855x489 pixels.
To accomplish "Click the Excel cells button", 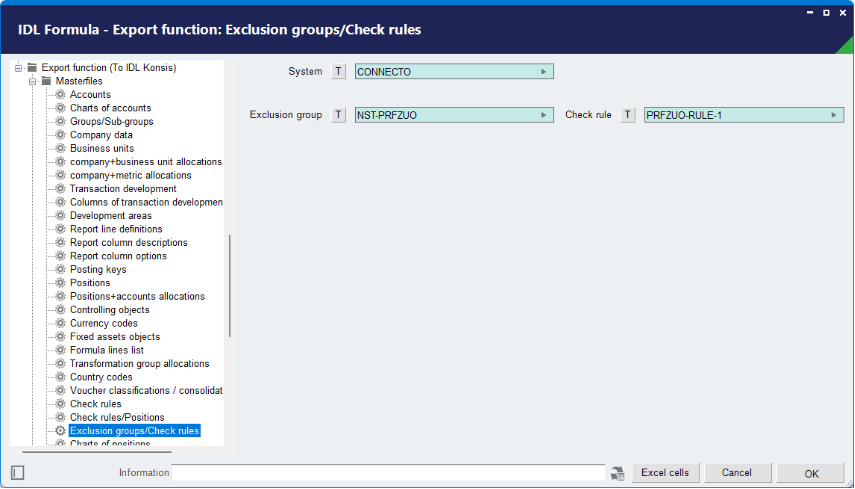I will (665, 473).
